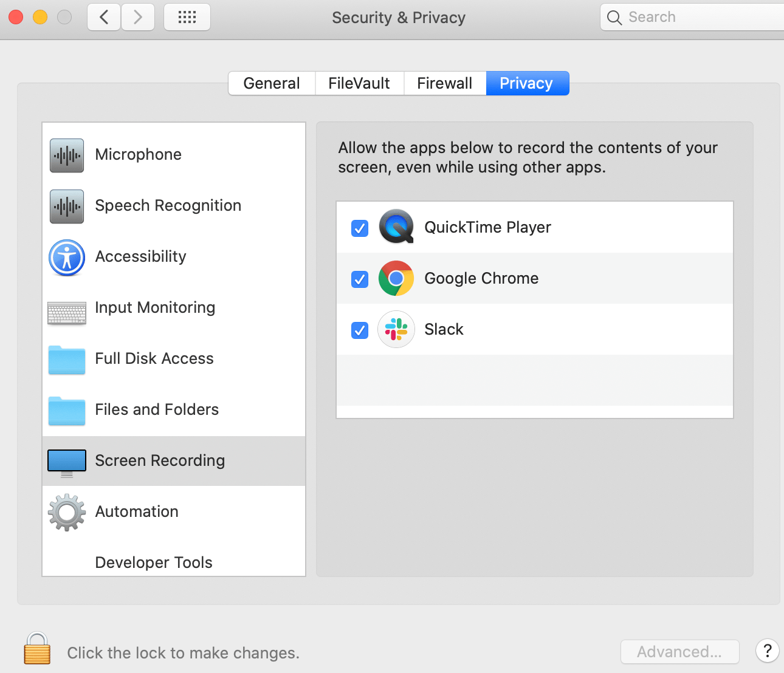Close the Security & Privacy window

16,17
